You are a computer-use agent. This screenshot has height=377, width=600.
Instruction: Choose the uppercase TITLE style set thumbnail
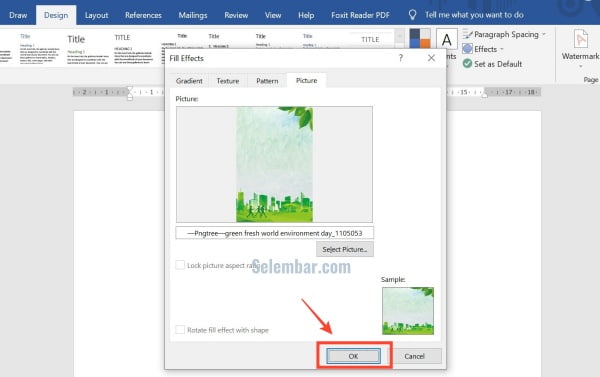click(134, 49)
